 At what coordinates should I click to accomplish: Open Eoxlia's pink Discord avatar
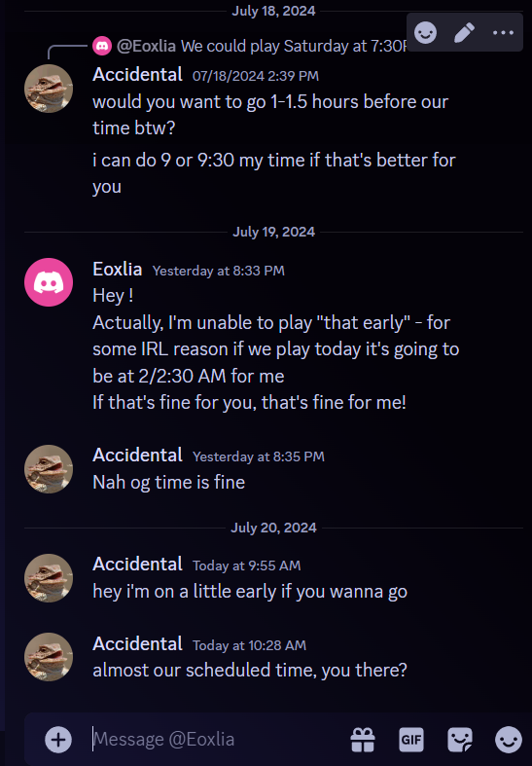pyautogui.click(x=49, y=282)
